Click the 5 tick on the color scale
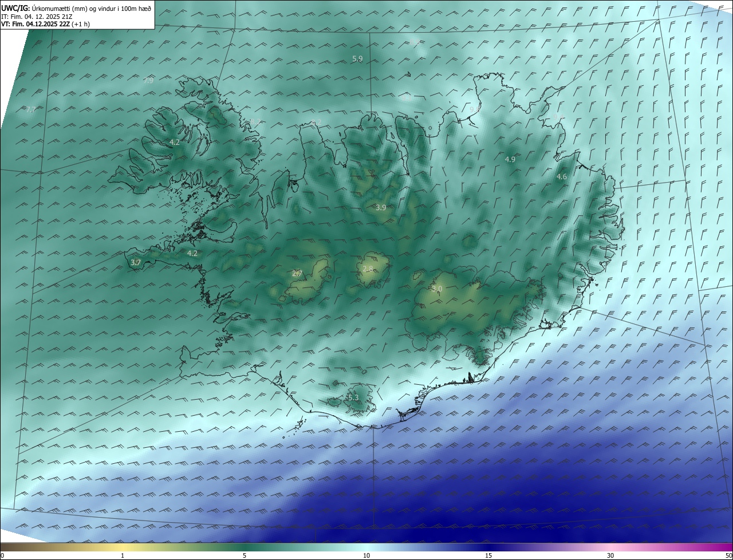Viewport: 733px width, 560px height. (x=245, y=555)
